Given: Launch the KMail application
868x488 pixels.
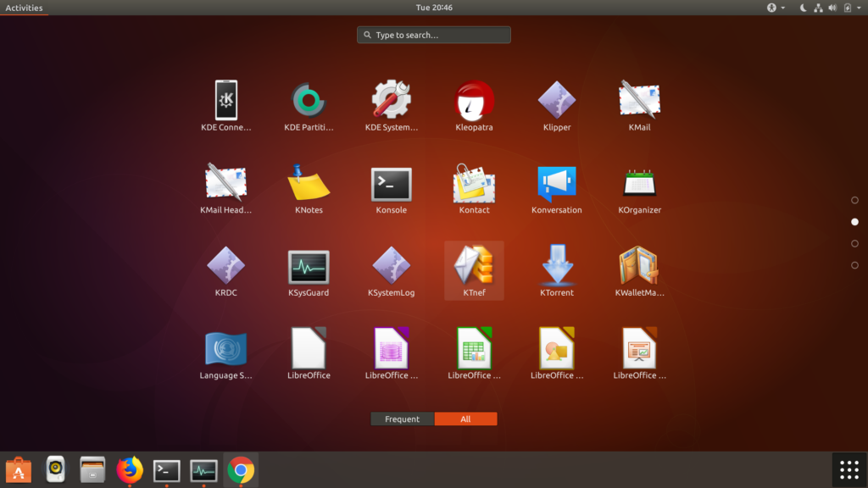Looking at the screenshot, I should 639,106.
